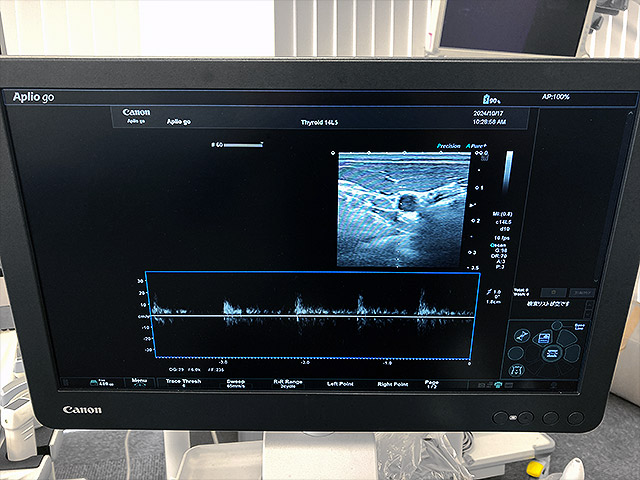The height and width of the screenshot is (480, 640).
Task: Select the caliper measurement icon in the trackball panel
Action: pyautogui.click(x=522, y=336)
